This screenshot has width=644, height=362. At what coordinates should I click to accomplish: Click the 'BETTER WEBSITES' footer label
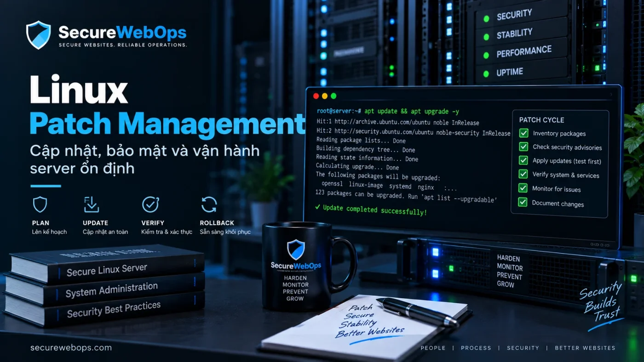pos(585,348)
